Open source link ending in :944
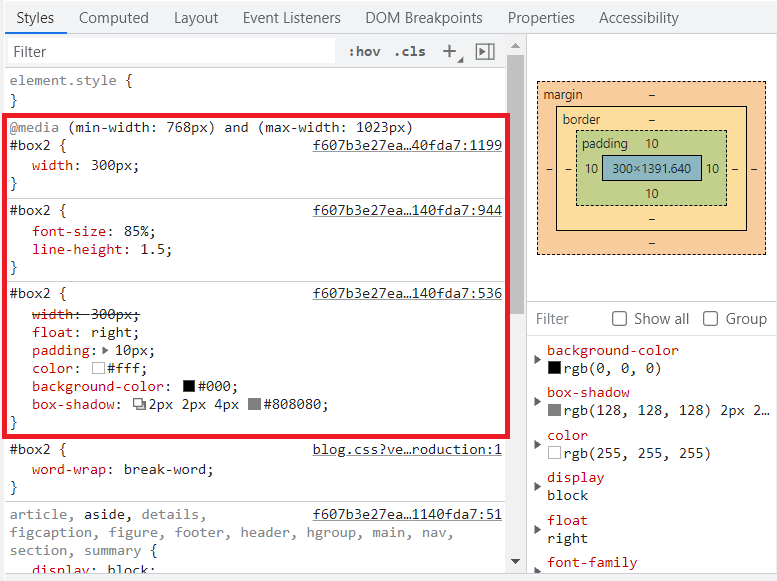 coord(407,210)
